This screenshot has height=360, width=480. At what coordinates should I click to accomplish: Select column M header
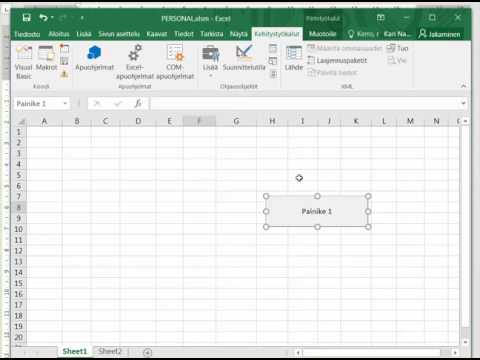pos(410,121)
